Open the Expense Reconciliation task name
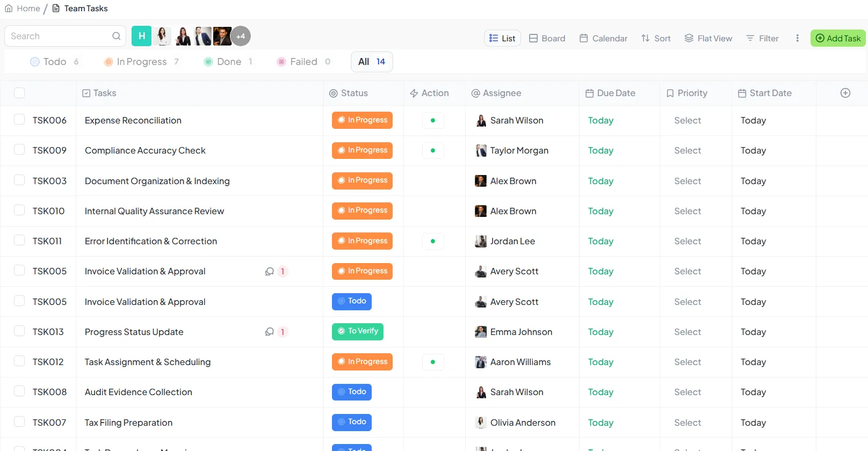Screen dimensions: 868x451 click(133, 120)
